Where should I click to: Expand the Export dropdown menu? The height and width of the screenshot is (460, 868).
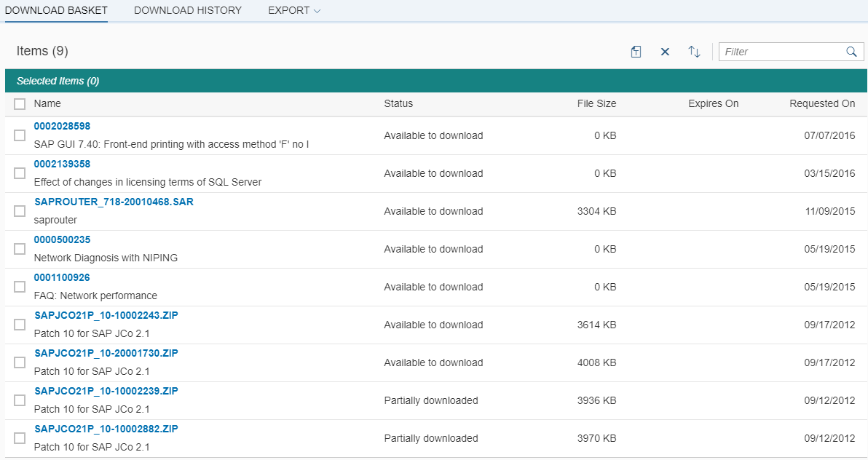coord(294,11)
